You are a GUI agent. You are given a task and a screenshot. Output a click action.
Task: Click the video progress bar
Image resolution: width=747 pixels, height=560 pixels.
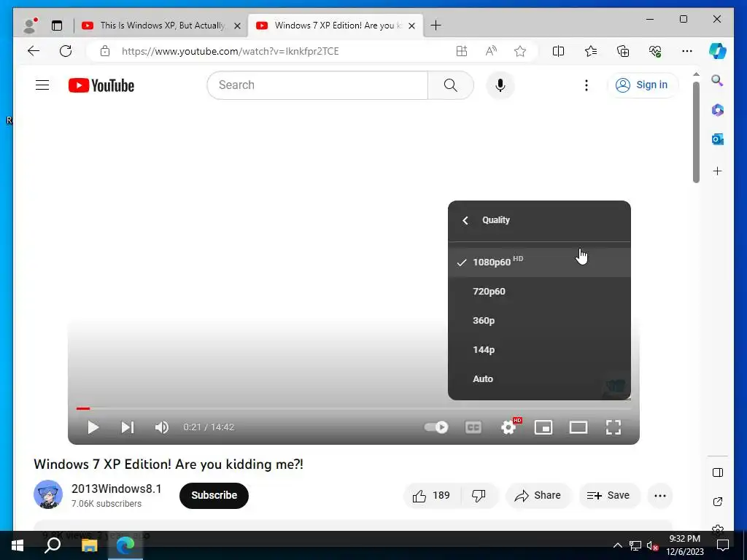354,408
